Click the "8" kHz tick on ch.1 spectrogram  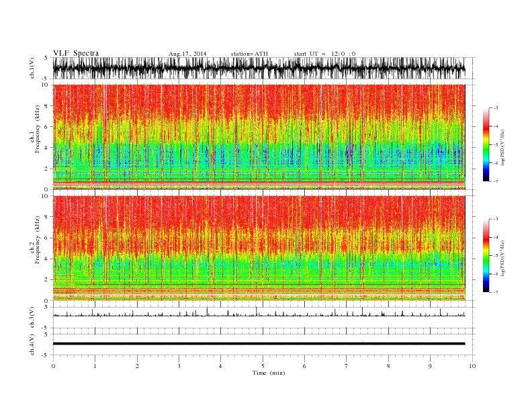pyautogui.click(x=46, y=106)
